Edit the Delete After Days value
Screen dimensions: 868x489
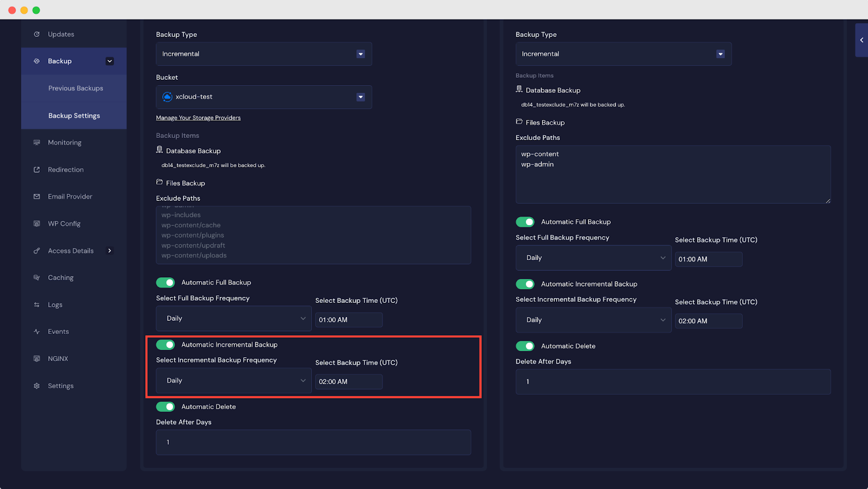tap(314, 442)
